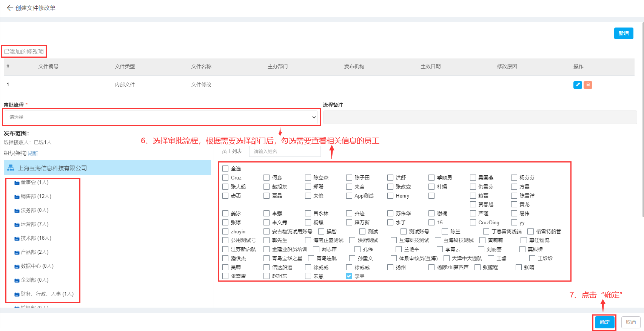The width and height of the screenshot is (644, 331).
Task: Select the 张大船 checkbox
Action: click(x=225, y=187)
